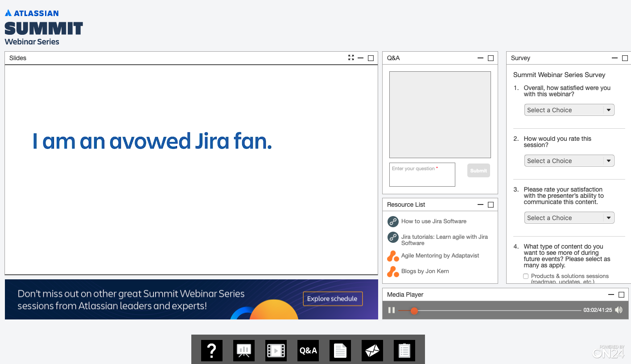Open presenter communication satisfaction dropdown
The image size is (631, 364).
point(569,218)
